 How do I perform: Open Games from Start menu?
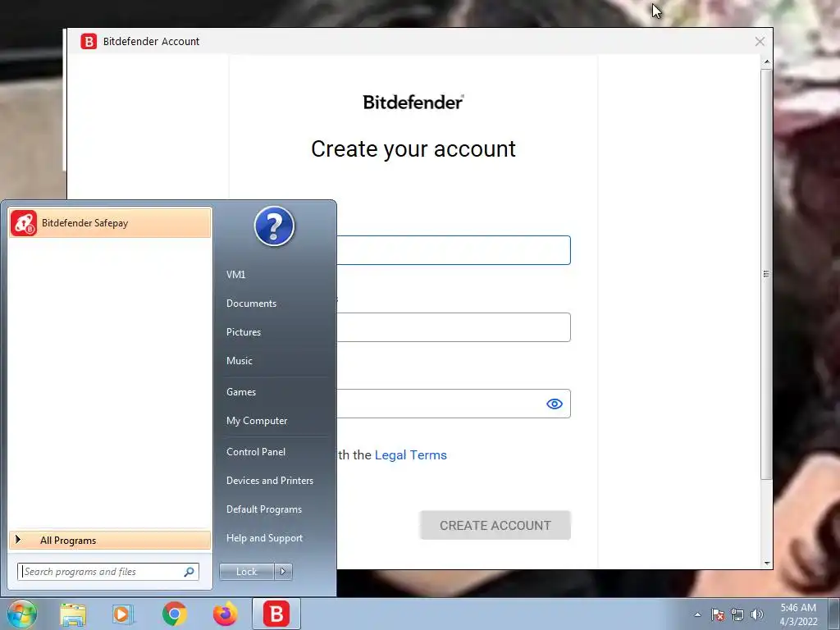coord(241,392)
